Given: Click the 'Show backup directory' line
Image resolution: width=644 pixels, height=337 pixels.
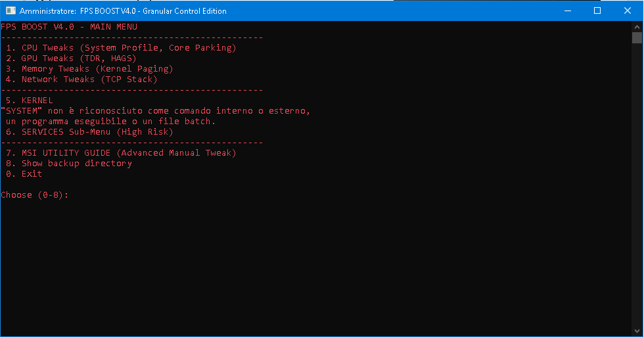Looking at the screenshot, I should [68, 164].
